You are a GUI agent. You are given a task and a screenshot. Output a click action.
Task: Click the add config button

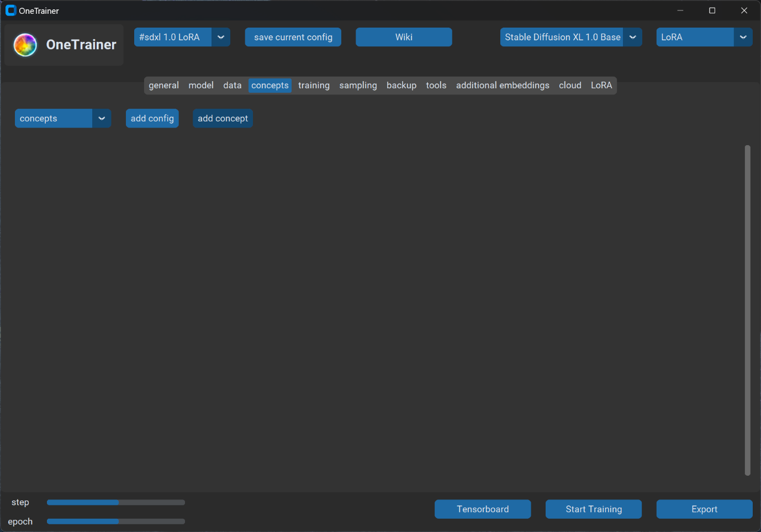click(152, 118)
